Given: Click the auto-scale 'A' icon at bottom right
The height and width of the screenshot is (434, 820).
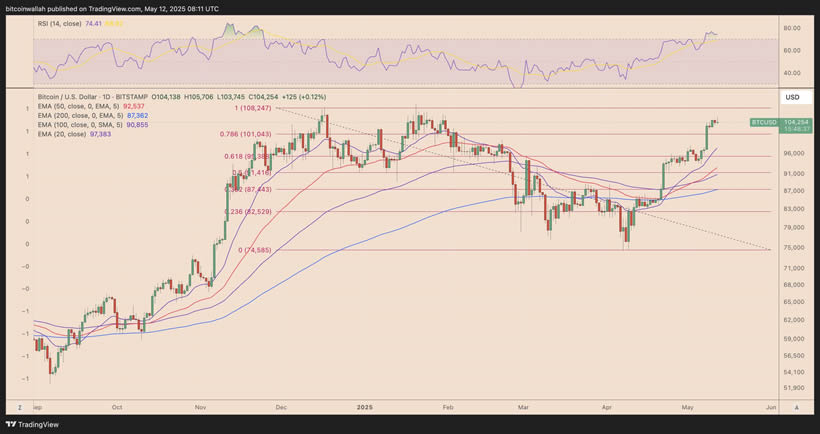Looking at the screenshot, I should pos(796,408).
